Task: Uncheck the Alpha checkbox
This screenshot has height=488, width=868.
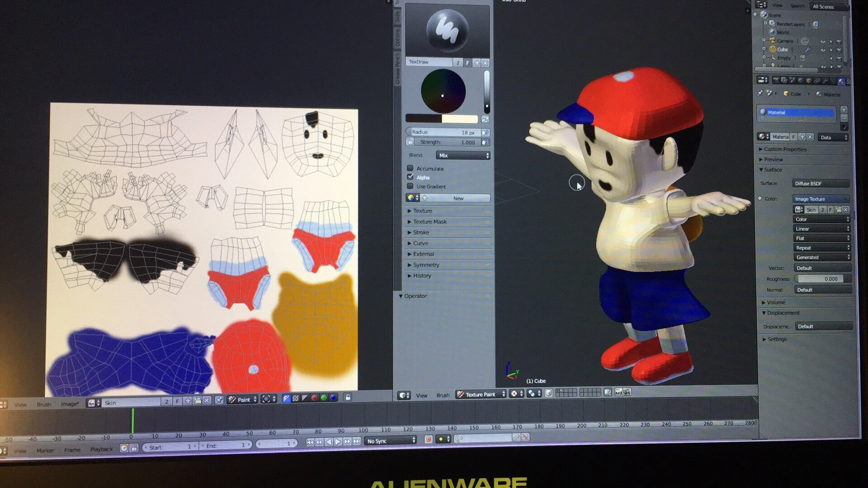Action: coord(410,177)
